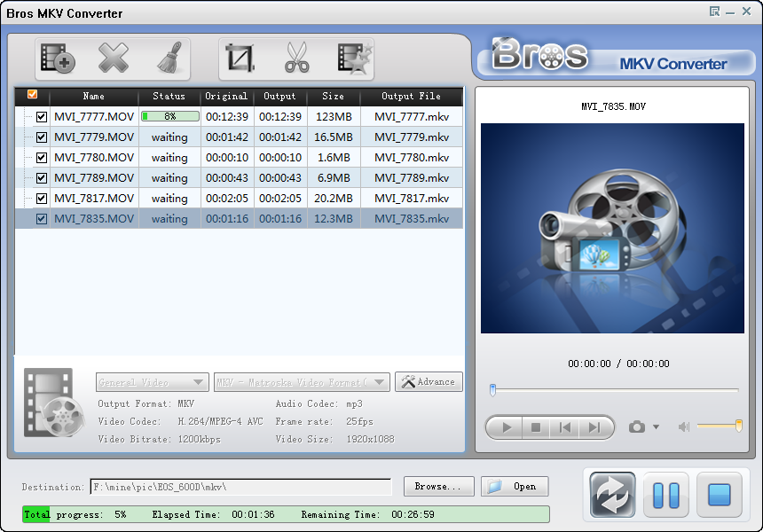Select the MVI_7789.MOV file name

(x=94, y=178)
